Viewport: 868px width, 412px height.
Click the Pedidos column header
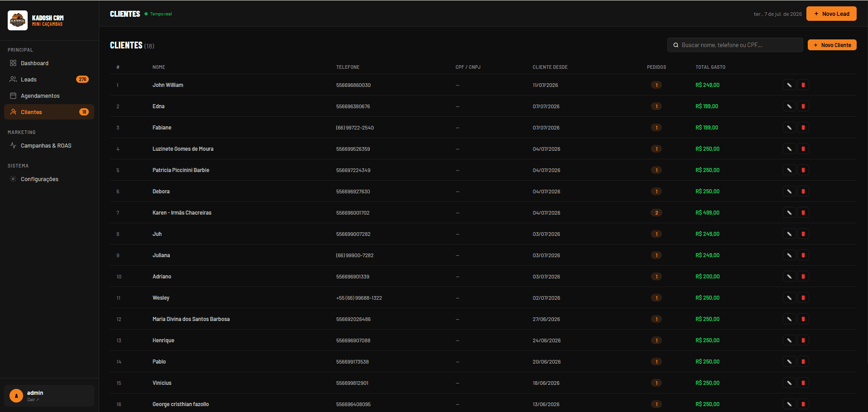tap(656, 67)
